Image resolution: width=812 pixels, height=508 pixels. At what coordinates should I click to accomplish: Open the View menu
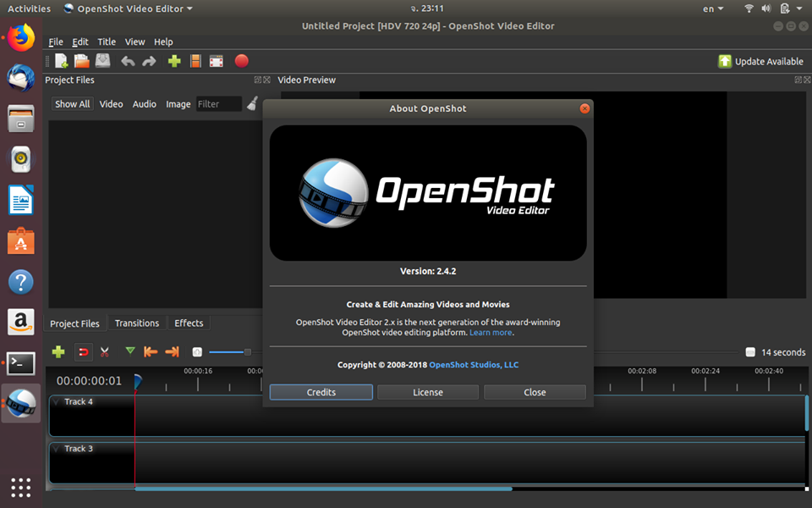134,42
